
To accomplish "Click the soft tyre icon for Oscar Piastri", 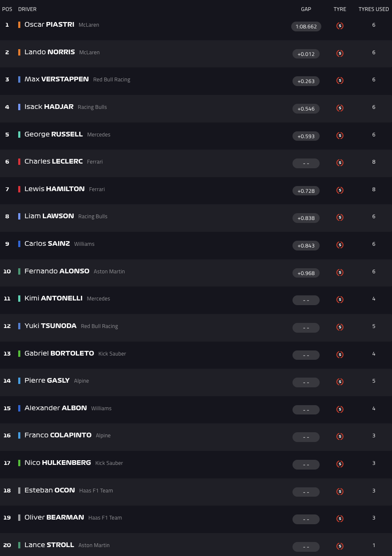I will [x=340, y=26].
